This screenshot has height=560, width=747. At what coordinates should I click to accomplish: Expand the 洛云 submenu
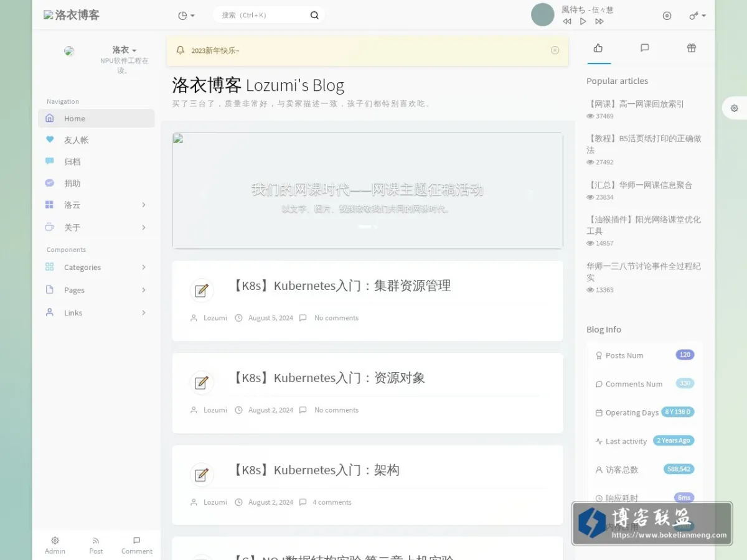(x=96, y=205)
